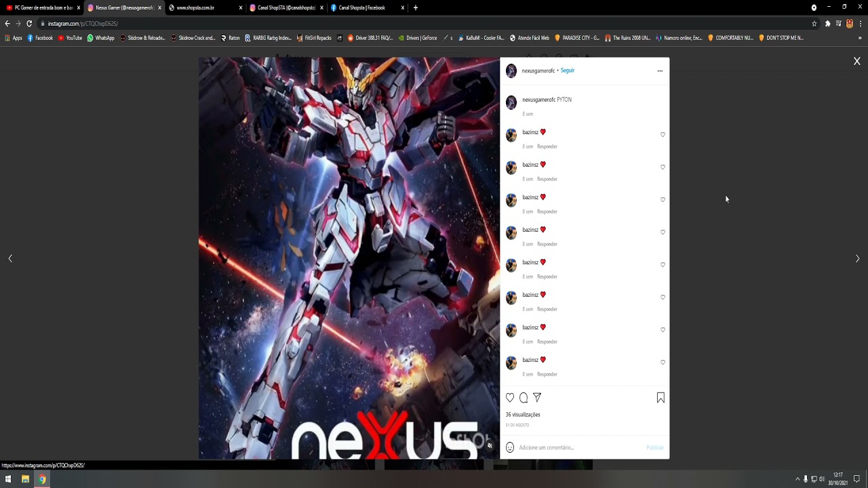The height and width of the screenshot is (488, 868).
Task: Reply to the last bazinsz comment
Action: (x=547, y=374)
